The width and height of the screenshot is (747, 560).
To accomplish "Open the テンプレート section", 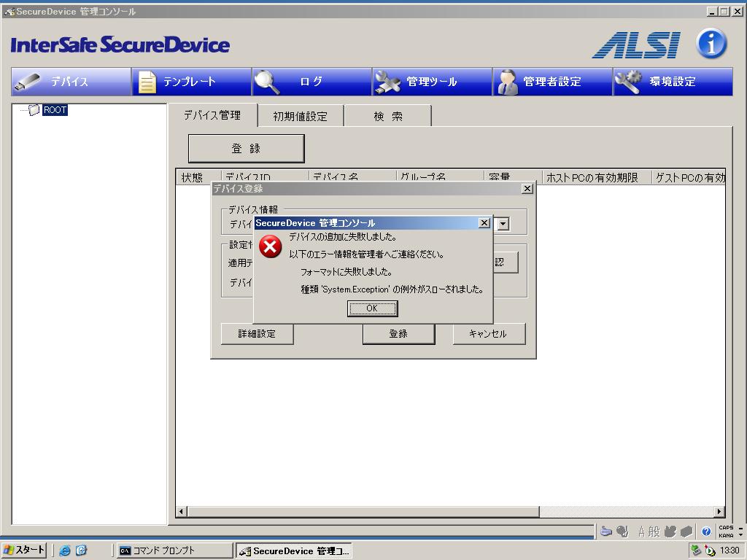I will [x=192, y=82].
